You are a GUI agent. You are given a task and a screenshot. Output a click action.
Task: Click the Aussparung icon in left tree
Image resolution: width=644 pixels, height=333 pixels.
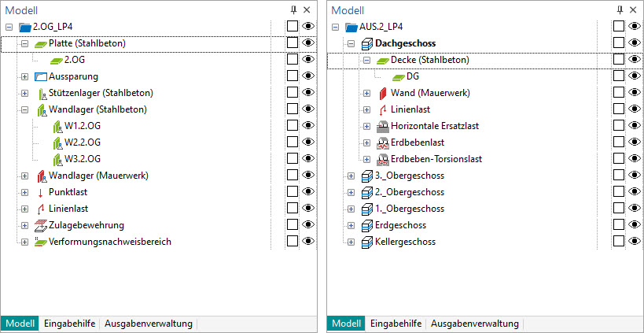click(x=41, y=76)
